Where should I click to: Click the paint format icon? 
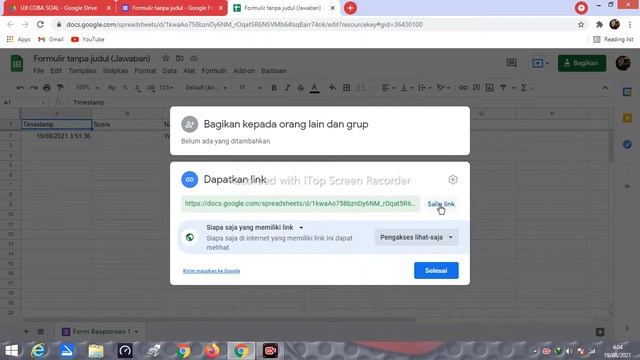60,88
